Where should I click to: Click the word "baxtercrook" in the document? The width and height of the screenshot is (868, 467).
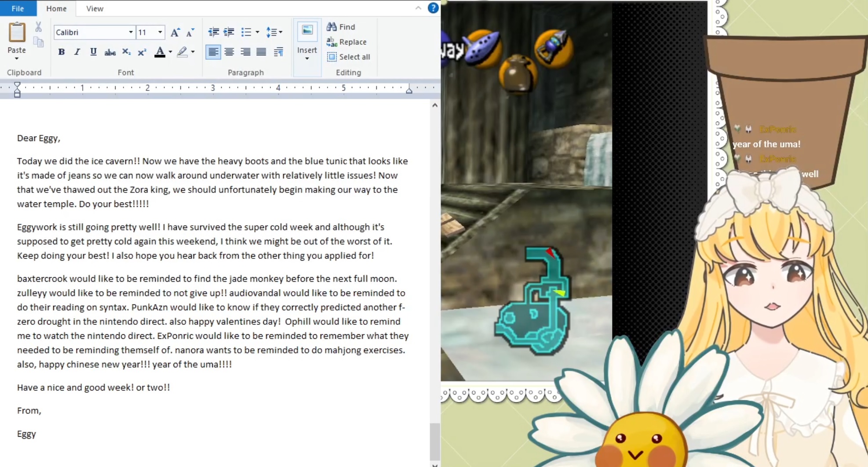42,279
